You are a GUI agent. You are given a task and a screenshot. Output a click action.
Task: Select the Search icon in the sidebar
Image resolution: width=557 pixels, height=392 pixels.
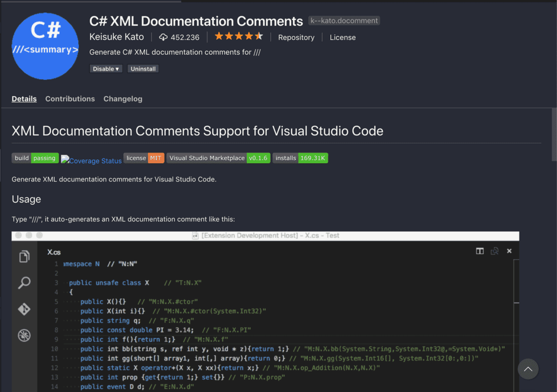24,283
